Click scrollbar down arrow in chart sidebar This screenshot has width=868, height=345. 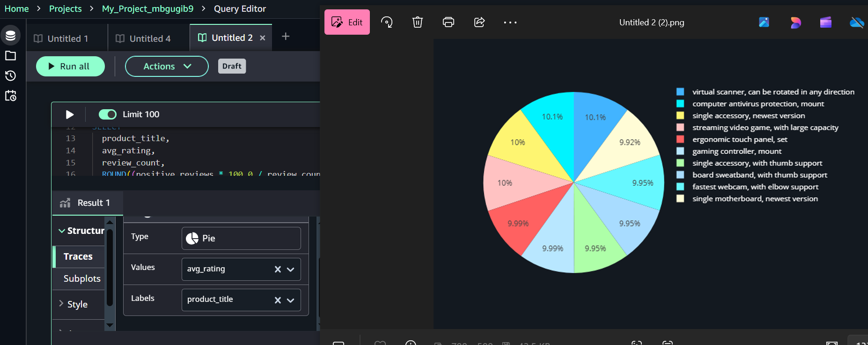click(110, 325)
